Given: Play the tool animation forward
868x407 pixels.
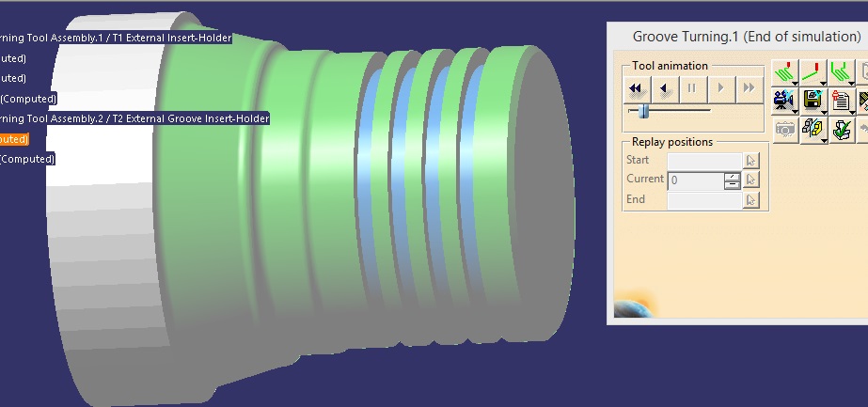Looking at the screenshot, I should [720, 88].
